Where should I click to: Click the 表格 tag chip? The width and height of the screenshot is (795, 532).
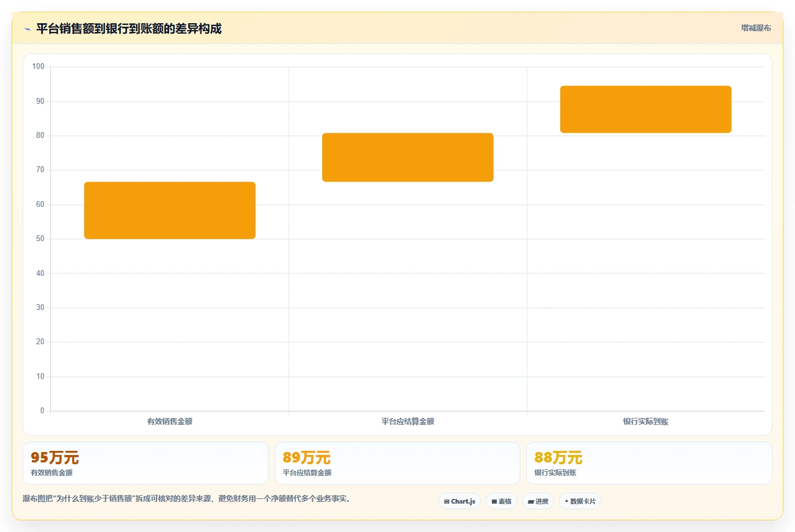[501, 501]
